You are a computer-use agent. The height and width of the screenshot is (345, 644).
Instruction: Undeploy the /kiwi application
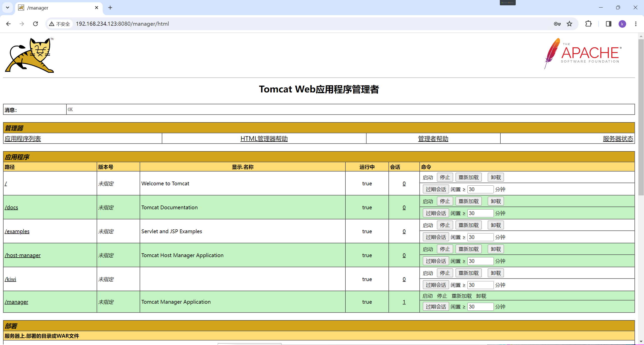tap(496, 273)
